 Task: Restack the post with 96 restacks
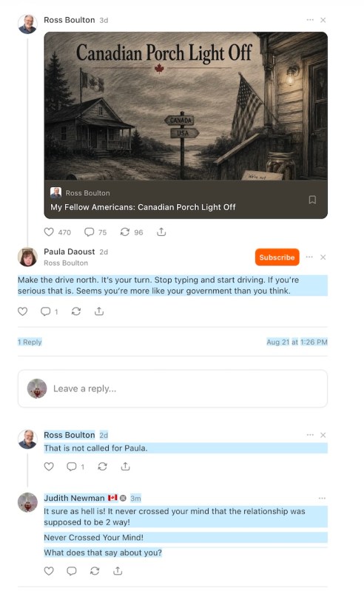125,232
